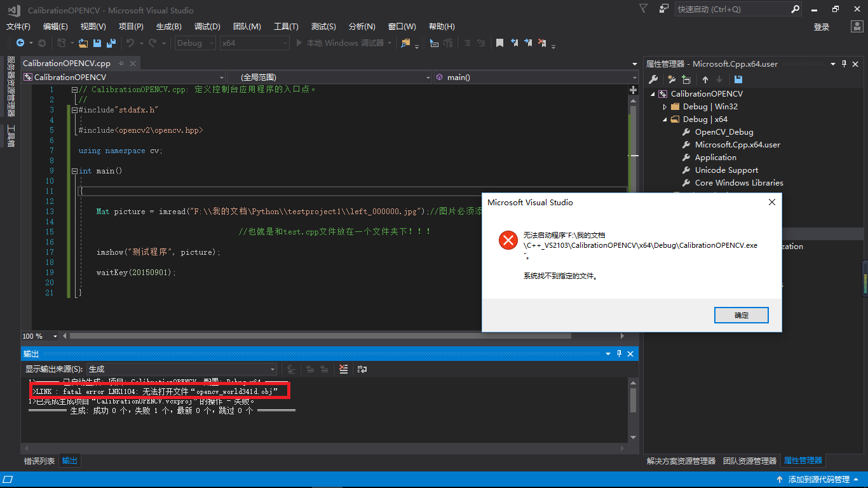Open the 文件(F) menu
The height and width of the screenshot is (488, 868).
(x=18, y=27)
